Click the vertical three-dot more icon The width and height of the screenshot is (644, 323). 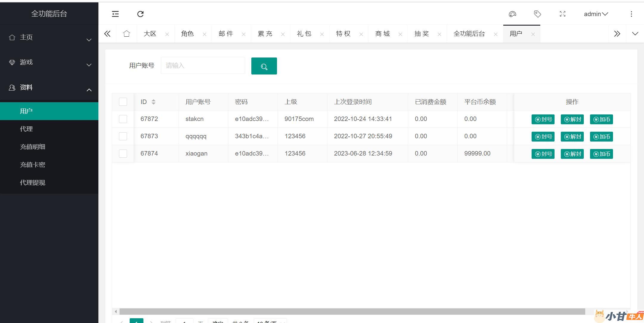pos(631,14)
